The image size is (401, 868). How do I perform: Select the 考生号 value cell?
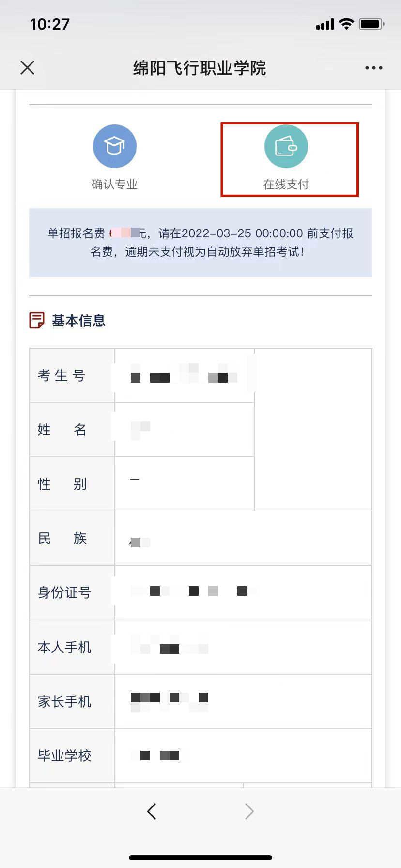pos(184,376)
